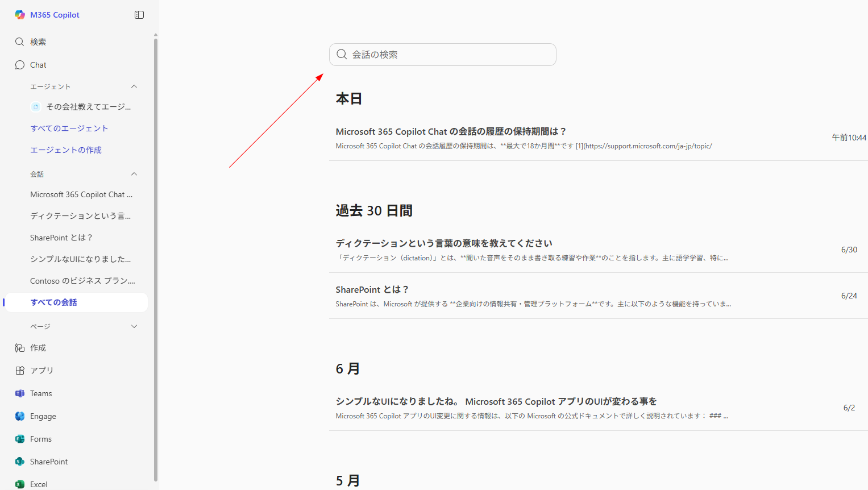
Task: Open その会社教えてエージ... agent entry
Action: 89,107
